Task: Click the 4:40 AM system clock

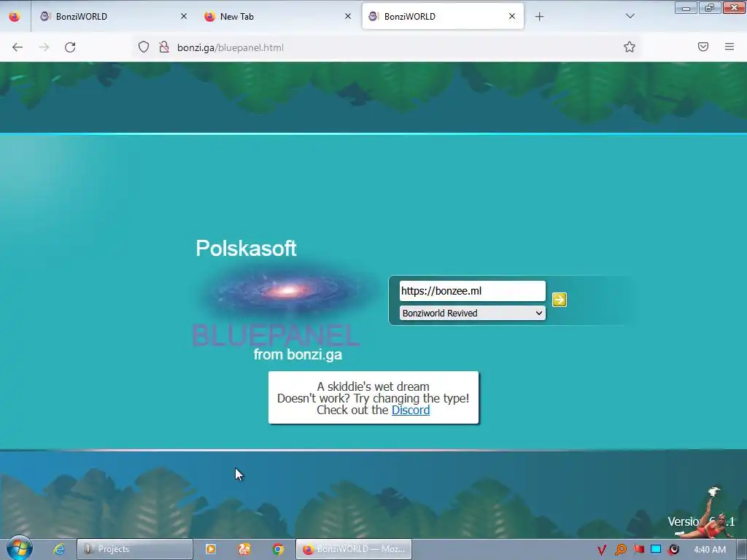Action: pos(710,550)
